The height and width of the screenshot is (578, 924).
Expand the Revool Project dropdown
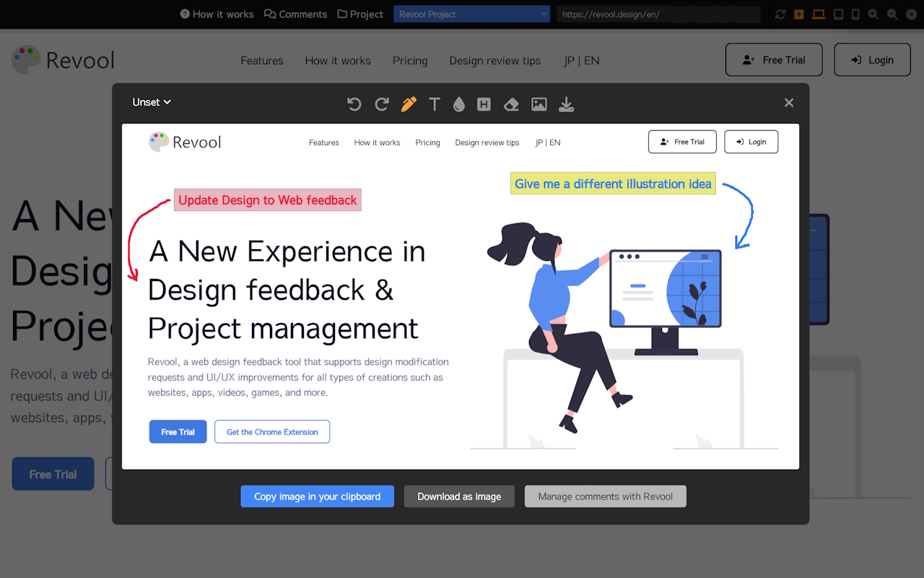(471, 14)
